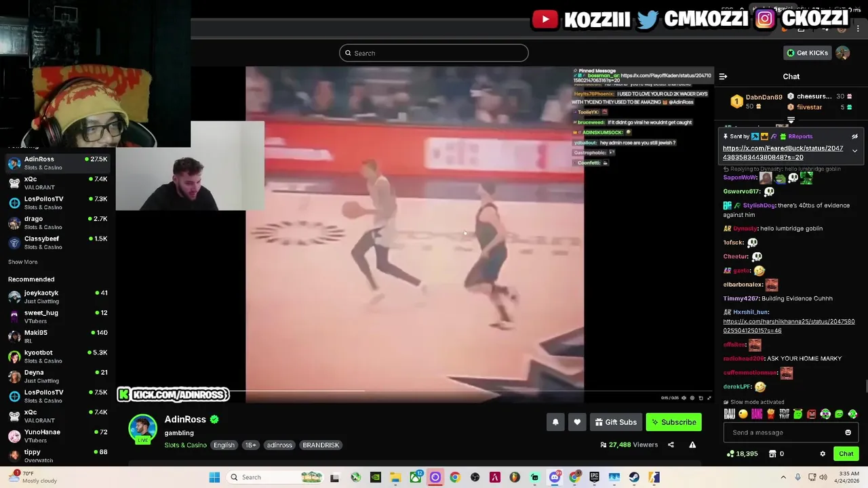Expand the pinned message chevron
Screen dimensions: 868x488
(x=854, y=150)
